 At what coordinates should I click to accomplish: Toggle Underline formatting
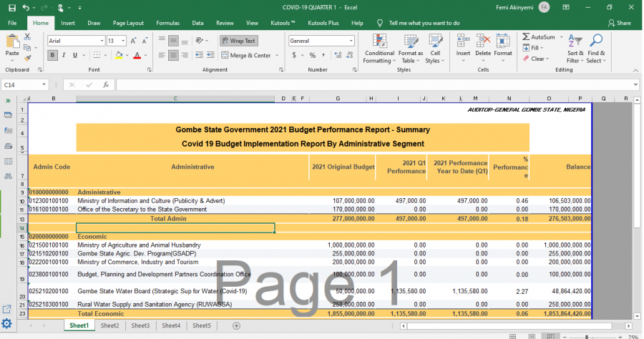pyautogui.click(x=74, y=55)
